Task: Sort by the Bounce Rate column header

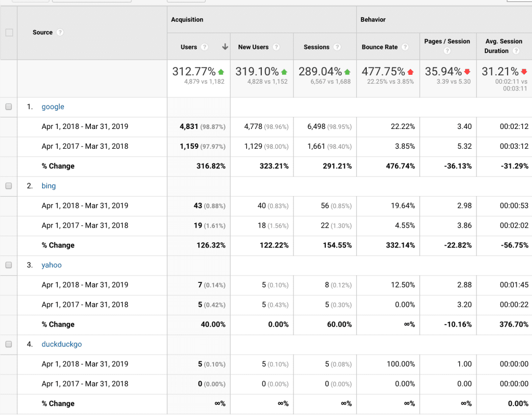Action: click(x=380, y=47)
